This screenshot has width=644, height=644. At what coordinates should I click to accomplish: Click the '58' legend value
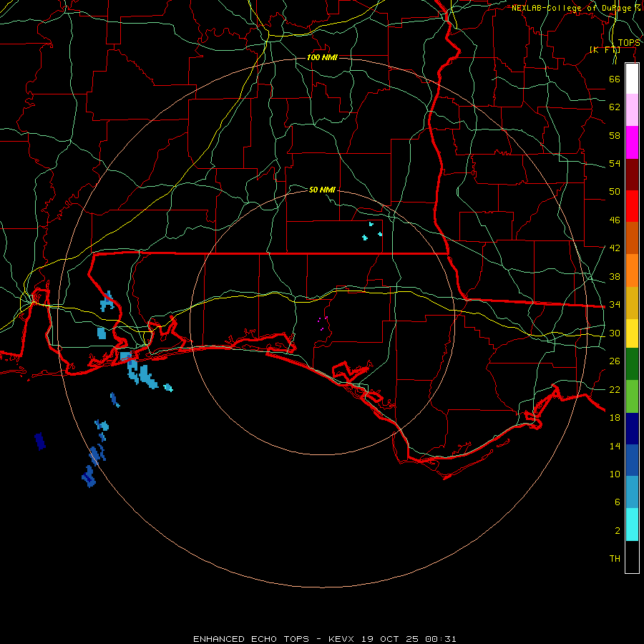point(615,135)
